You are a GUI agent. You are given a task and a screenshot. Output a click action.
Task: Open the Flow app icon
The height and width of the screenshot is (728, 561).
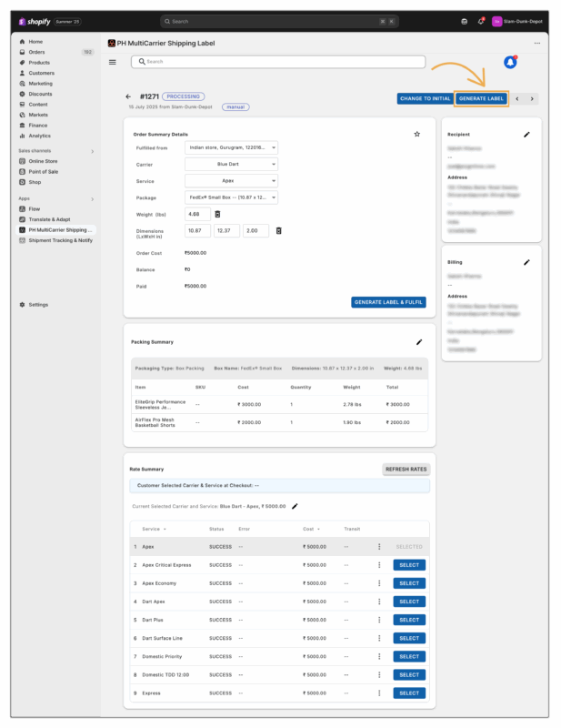(x=22, y=209)
